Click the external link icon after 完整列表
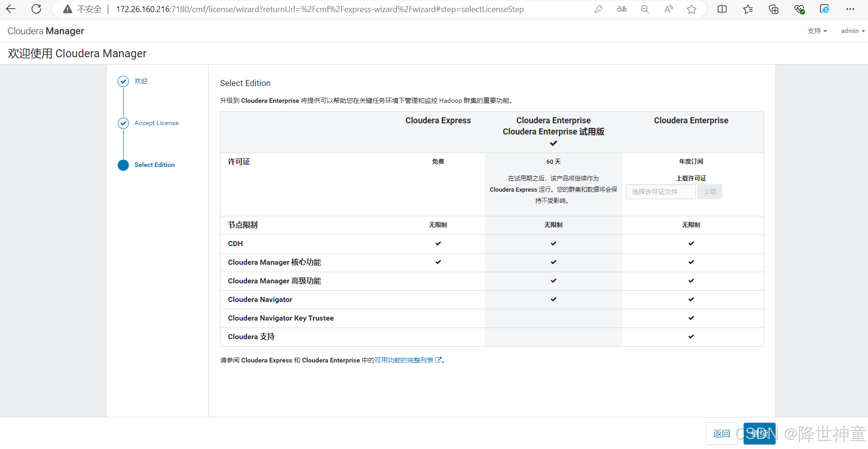868x449 pixels. [438, 360]
